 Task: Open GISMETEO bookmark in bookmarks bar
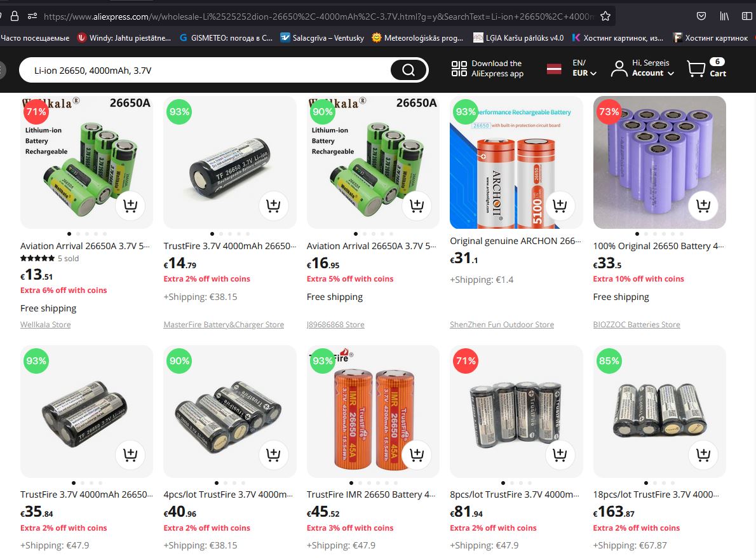click(x=226, y=37)
